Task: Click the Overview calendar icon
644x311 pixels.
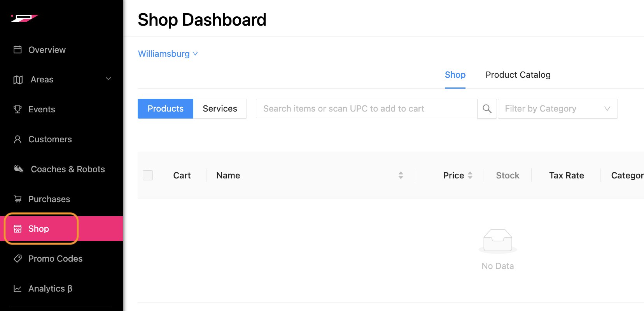Action: tap(17, 50)
